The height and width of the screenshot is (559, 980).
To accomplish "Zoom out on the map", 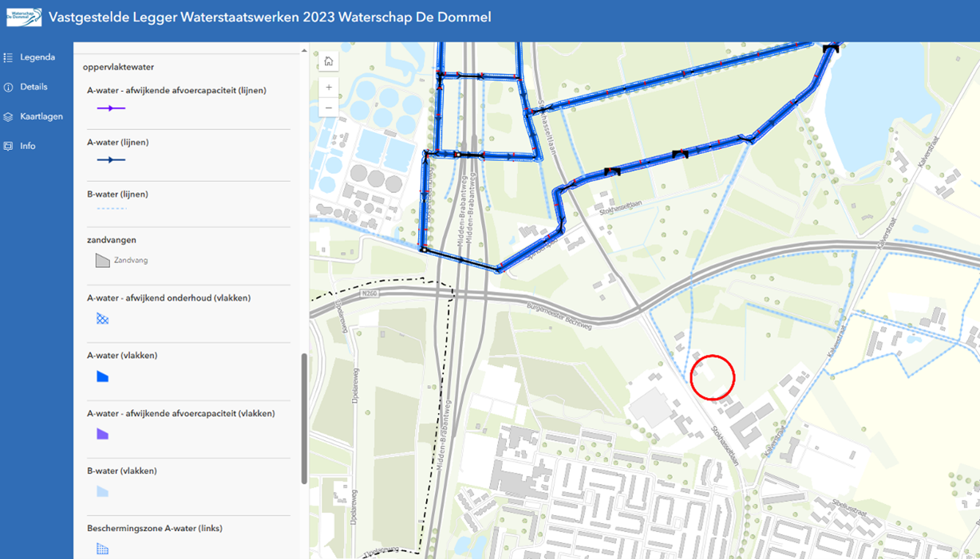I will (x=329, y=107).
